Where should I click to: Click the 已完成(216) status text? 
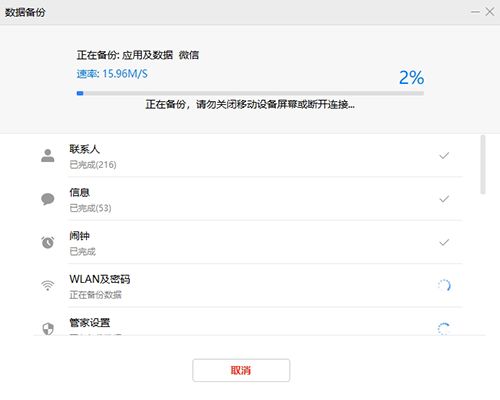93,165
